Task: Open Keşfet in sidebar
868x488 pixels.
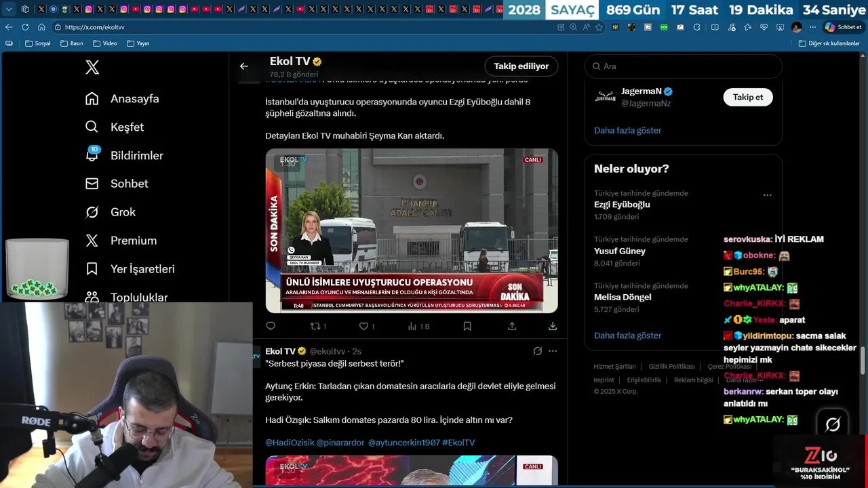Action: click(x=115, y=127)
